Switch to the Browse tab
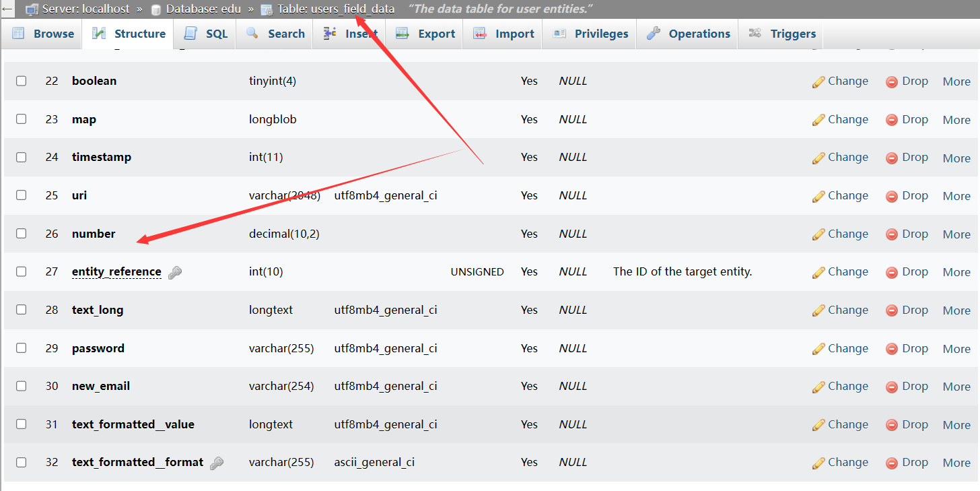Image resolution: width=980 pixels, height=491 pixels. pos(43,34)
